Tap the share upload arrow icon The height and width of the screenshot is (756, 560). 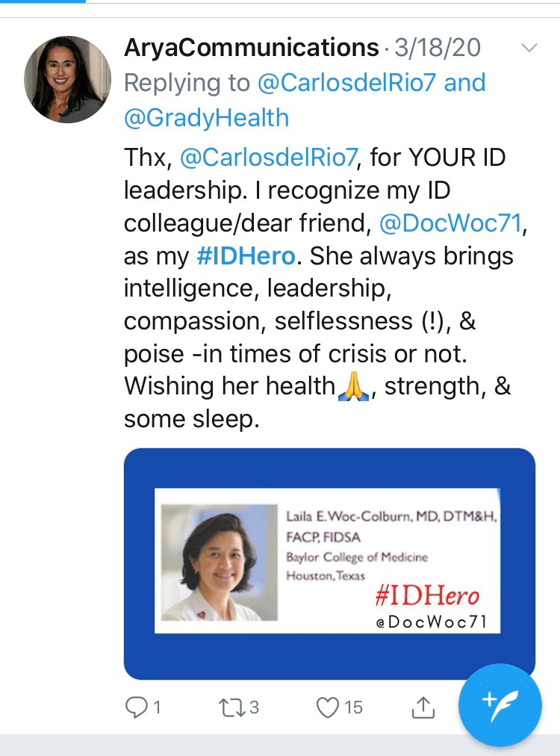pos(423,707)
